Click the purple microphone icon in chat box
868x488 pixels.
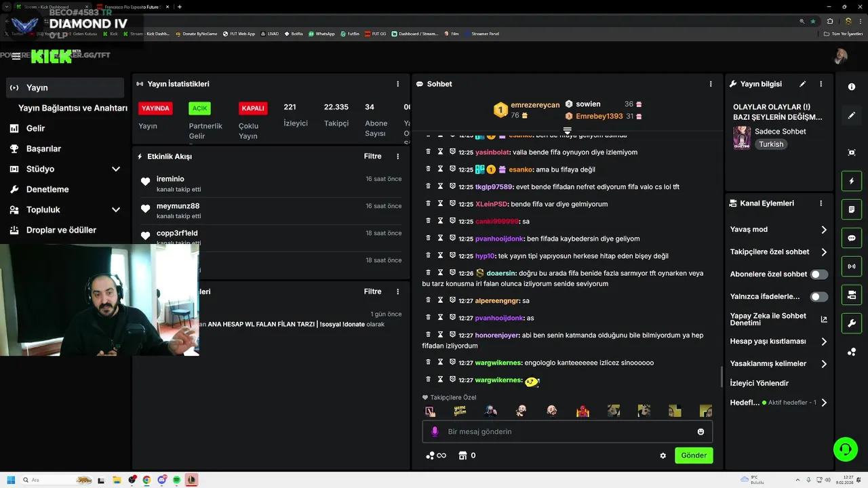(435, 432)
